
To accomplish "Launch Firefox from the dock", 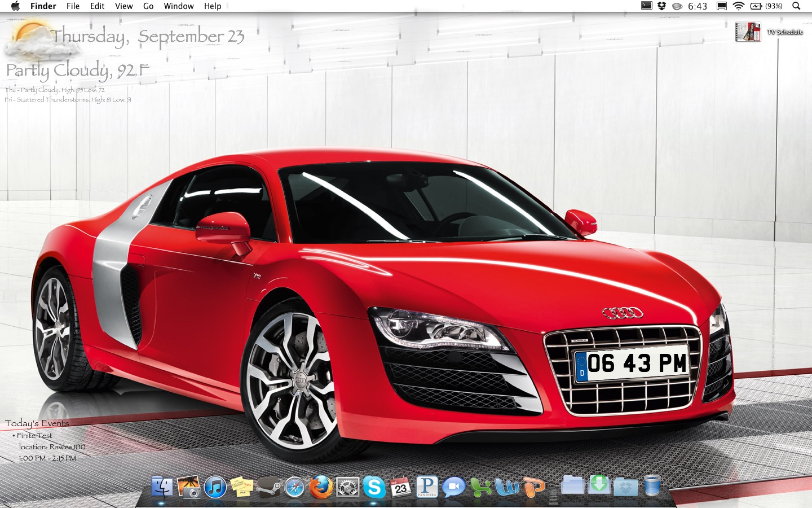I will point(321,487).
